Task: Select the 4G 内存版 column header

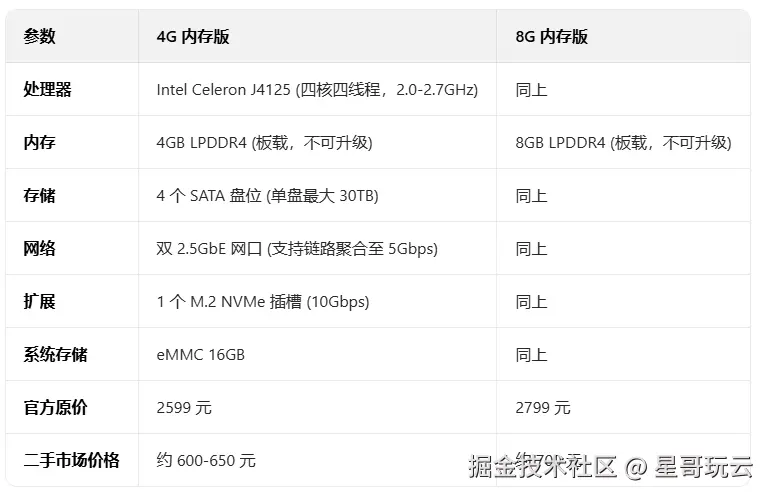Action: (192, 36)
